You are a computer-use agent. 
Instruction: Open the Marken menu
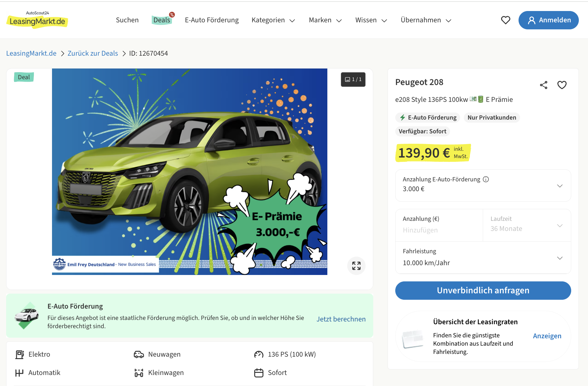325,20
